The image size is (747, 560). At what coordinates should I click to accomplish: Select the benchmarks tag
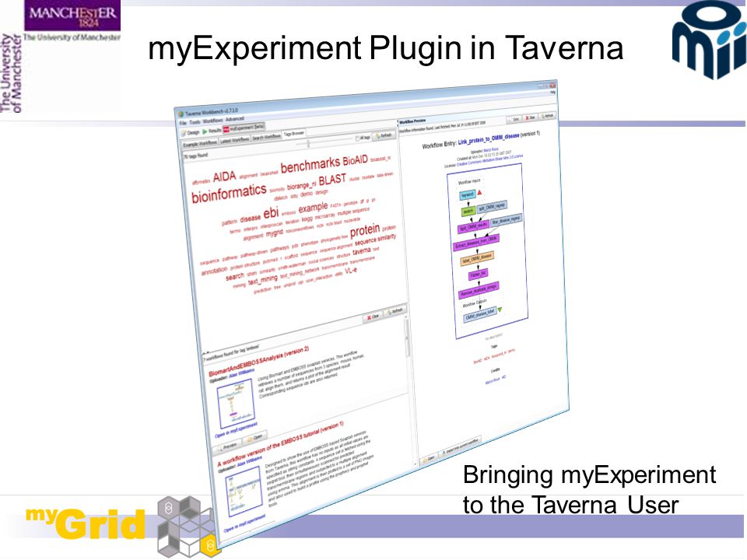tap(310, 165)
